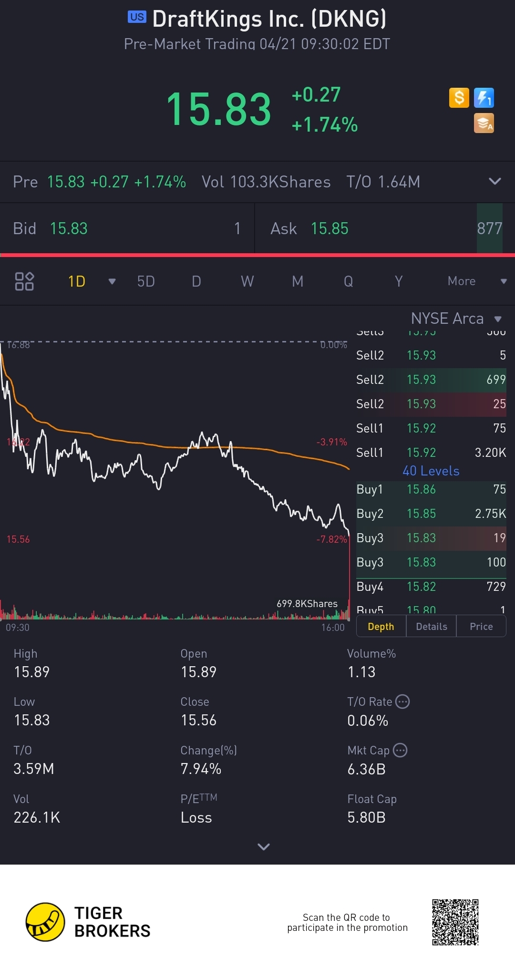Tap the Buy3 15.83 row with 100
Image resolution: width=515 pixels, height=980 pixels.
pyautogui.click(x=431, y=562)
